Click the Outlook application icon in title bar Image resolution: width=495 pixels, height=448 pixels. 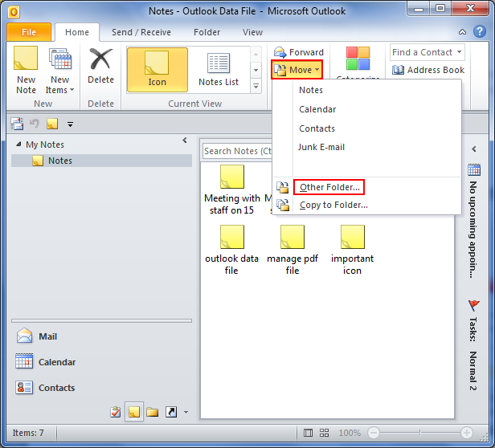click(x=14, y=12)
